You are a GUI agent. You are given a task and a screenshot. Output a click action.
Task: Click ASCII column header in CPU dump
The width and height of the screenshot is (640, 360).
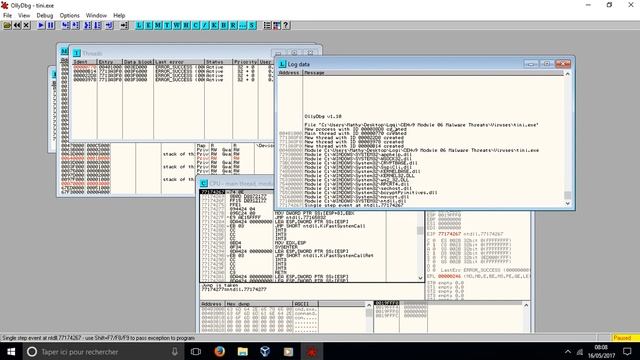305,304
